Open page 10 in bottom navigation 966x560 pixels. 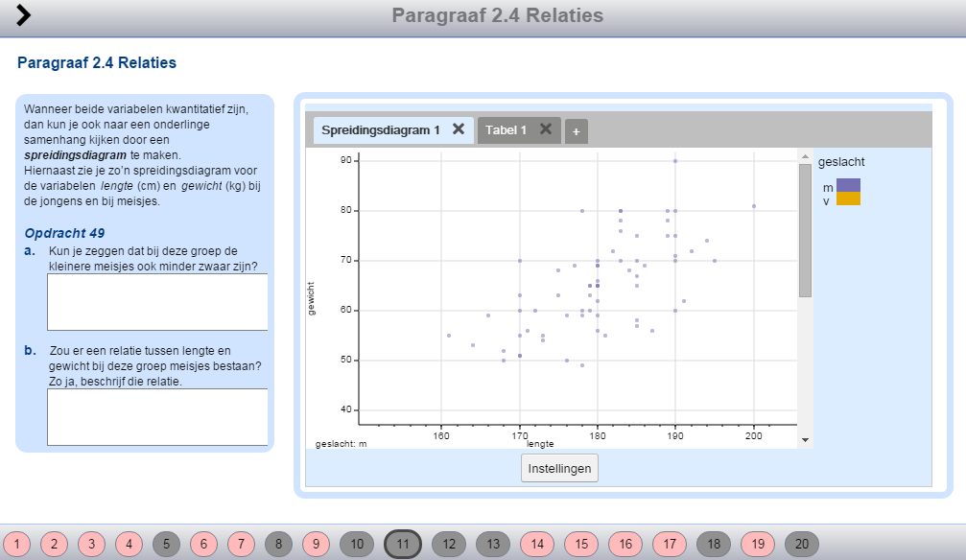356,545
